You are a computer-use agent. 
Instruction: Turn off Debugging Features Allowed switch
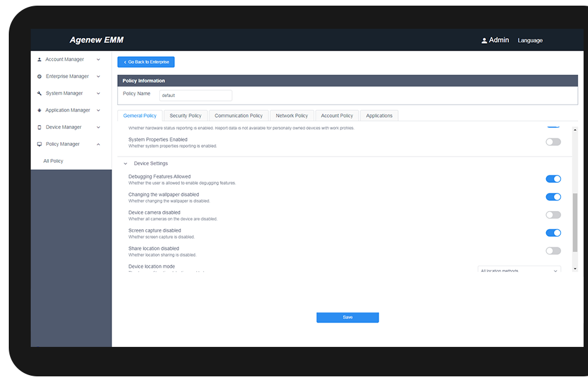click(x=553, y=179)
